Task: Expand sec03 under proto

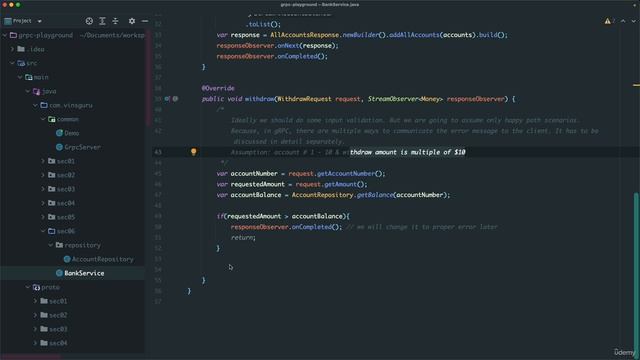Action: tap(36, 329)
